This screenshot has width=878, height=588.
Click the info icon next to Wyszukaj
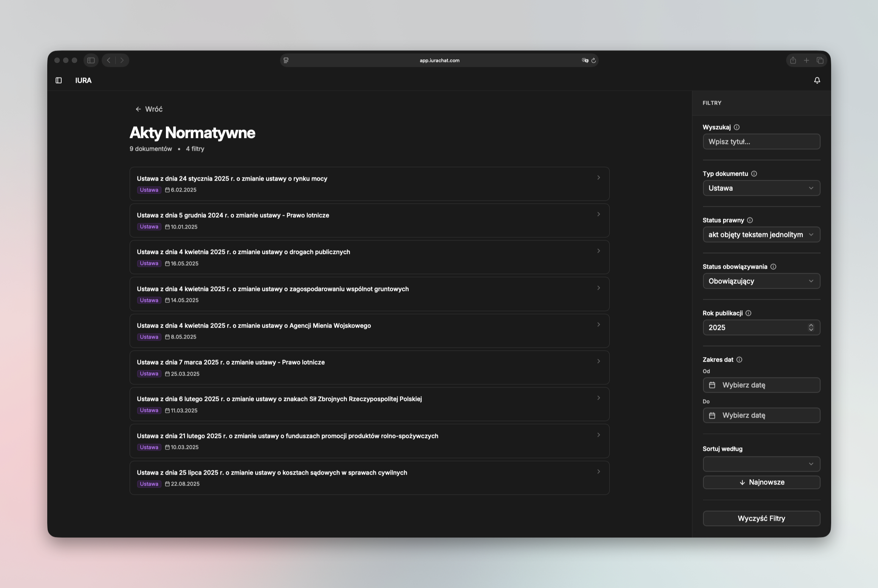[737, 127]
